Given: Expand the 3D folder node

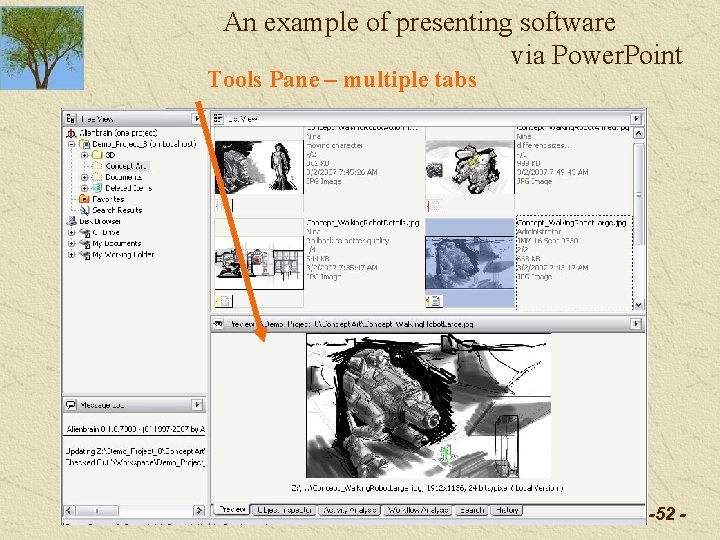Looking at the screenshot, I should [84, 155].
